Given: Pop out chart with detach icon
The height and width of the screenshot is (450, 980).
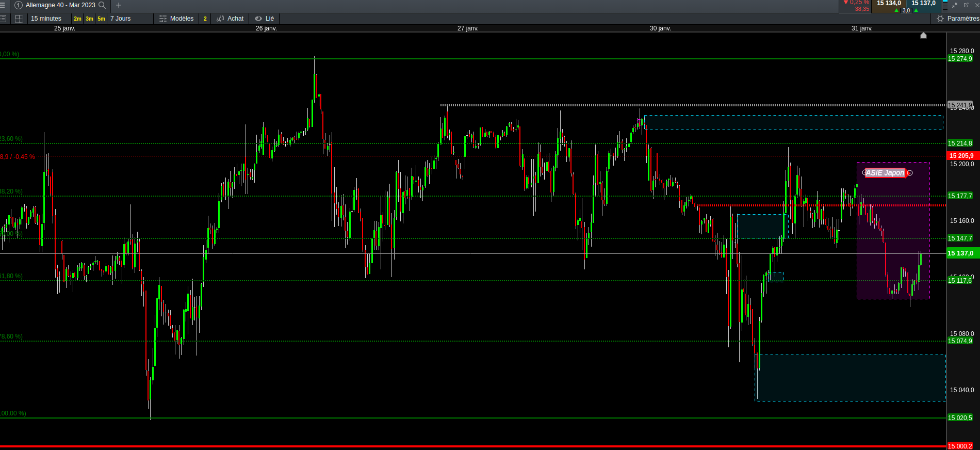Looking at the screenshot, I should (966, 5).
